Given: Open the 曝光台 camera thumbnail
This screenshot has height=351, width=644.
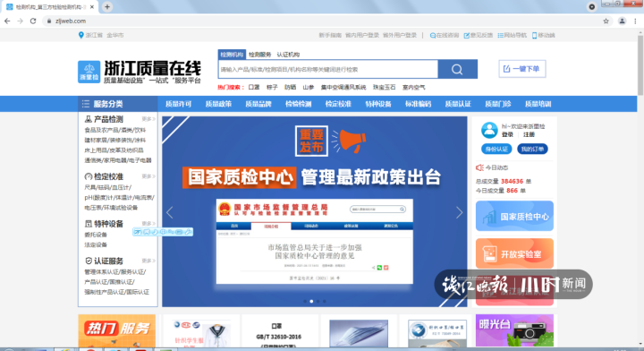Looking at the screenshot, I should click(514, 330).
